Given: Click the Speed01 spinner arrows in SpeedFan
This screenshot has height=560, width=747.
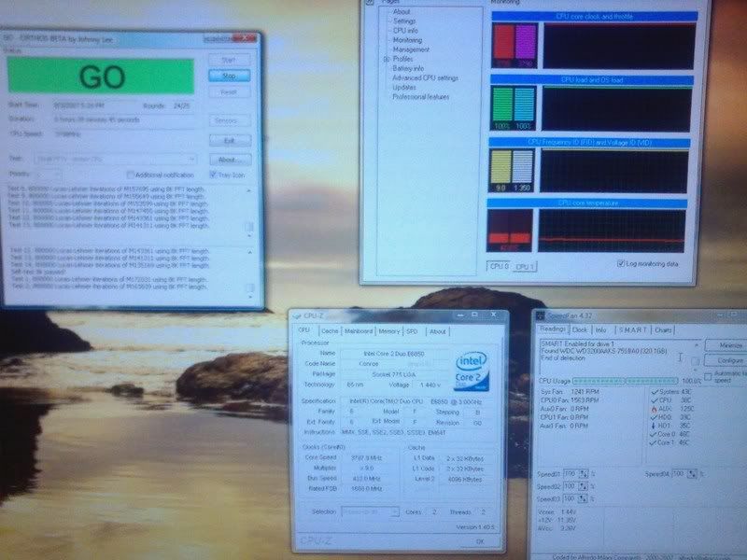Looking at the screenshot, I should 583,474.
